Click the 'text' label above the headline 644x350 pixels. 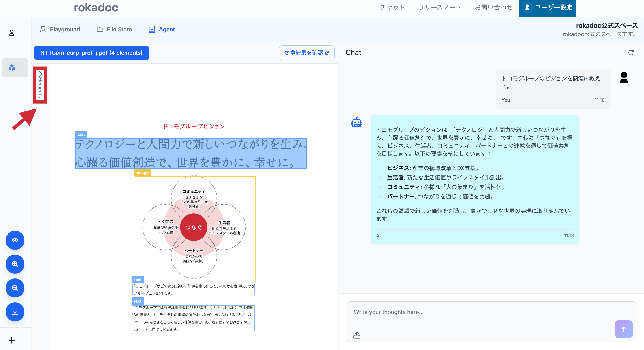[81, 134]
